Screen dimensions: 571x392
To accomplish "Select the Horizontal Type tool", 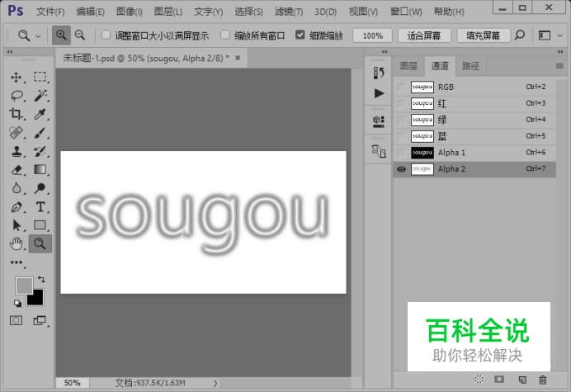I will tap(40, 207).
